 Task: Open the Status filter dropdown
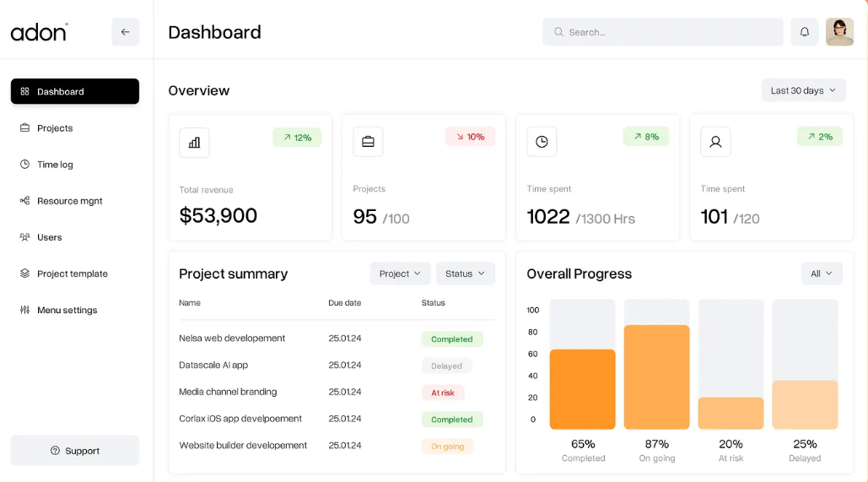(x=465, y=273)
